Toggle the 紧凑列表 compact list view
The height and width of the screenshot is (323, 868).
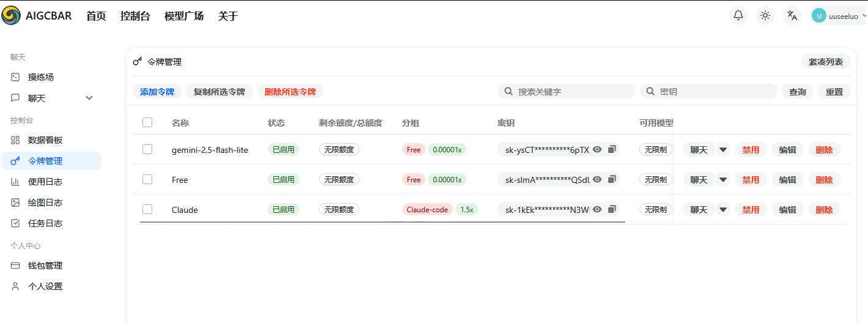pyautogui.click(x=825, y=62)
